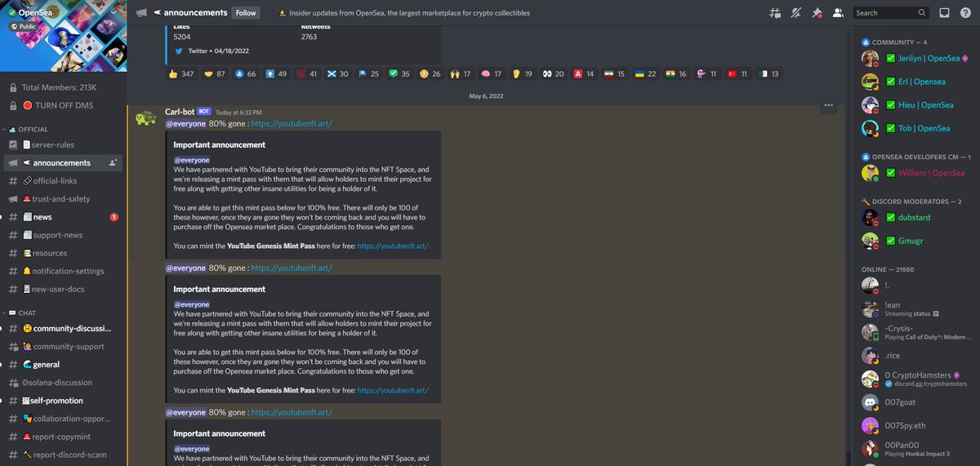980x466 pixels.
Task: Click the -Crysis- member entry
Action: point(913,333)
